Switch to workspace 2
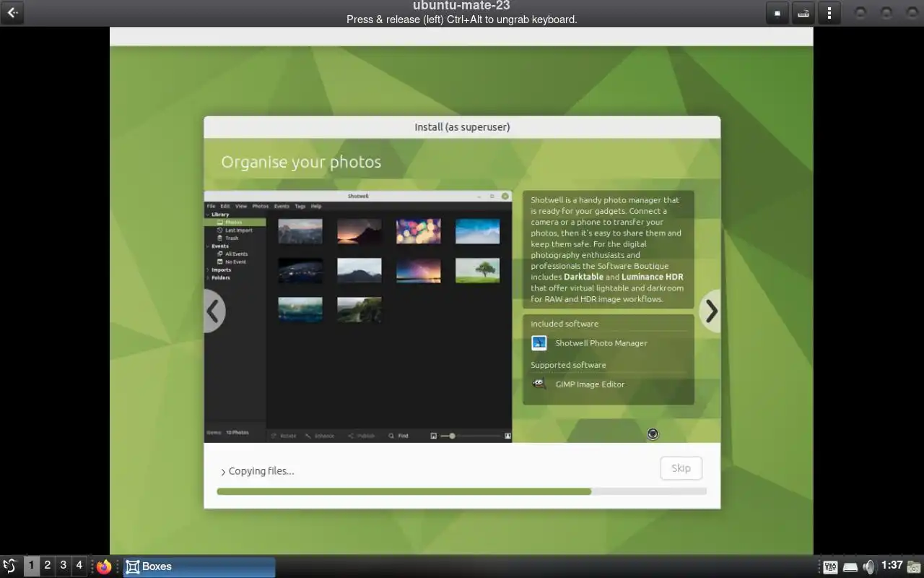The width and height of the screenshot is (924, 578). [48, 566]
